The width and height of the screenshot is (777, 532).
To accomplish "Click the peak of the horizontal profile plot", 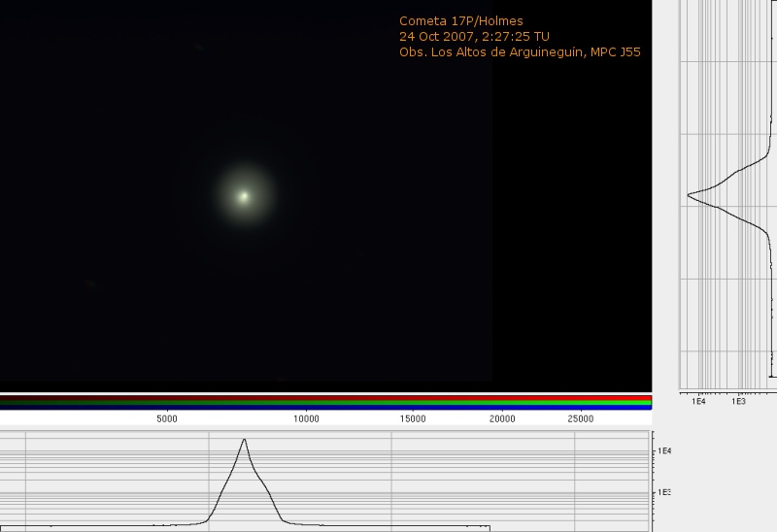I will click(x=245, y=440).
